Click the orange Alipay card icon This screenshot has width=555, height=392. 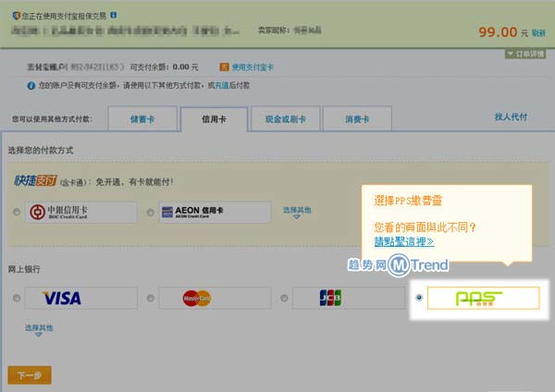[x=224, y=67]
